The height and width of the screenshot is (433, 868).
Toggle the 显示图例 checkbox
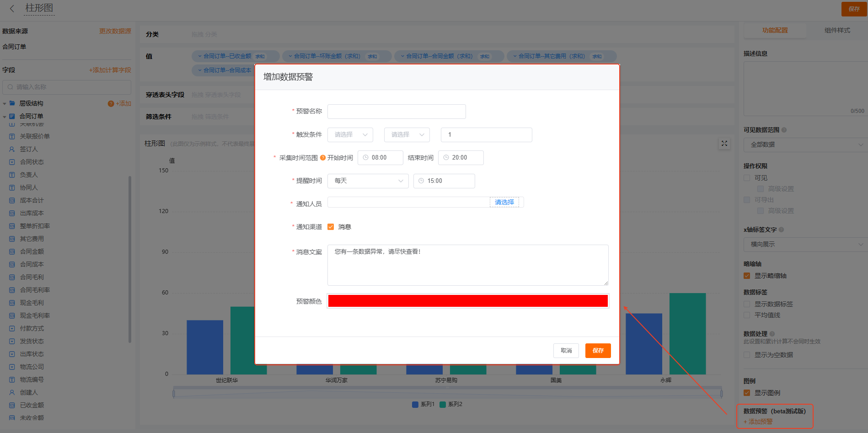coord(747,393)
